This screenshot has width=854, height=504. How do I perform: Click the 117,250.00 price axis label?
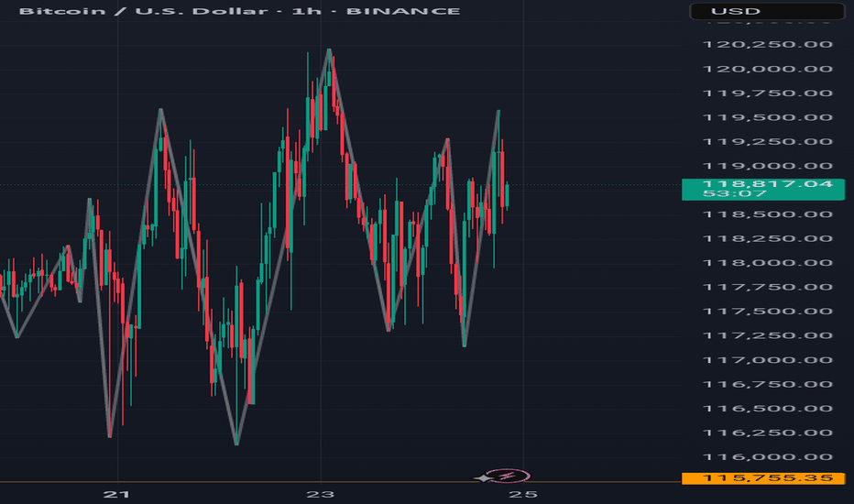coord(768,335)
